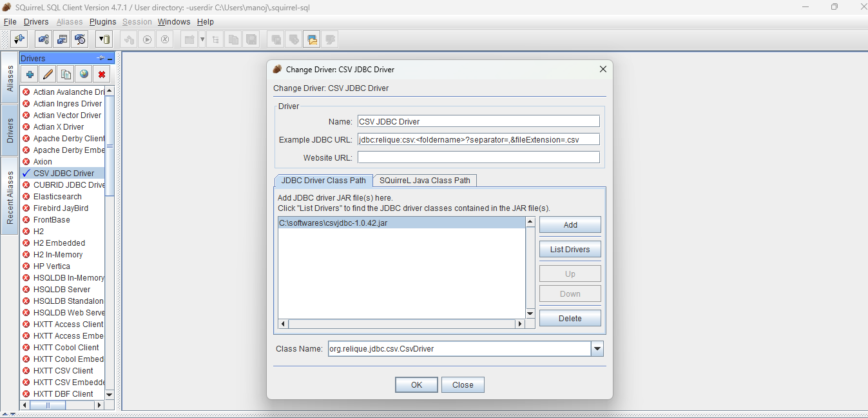
Task: Click the JAR list vertical scrollbar down arrow
Action: [x=530, y=313]
